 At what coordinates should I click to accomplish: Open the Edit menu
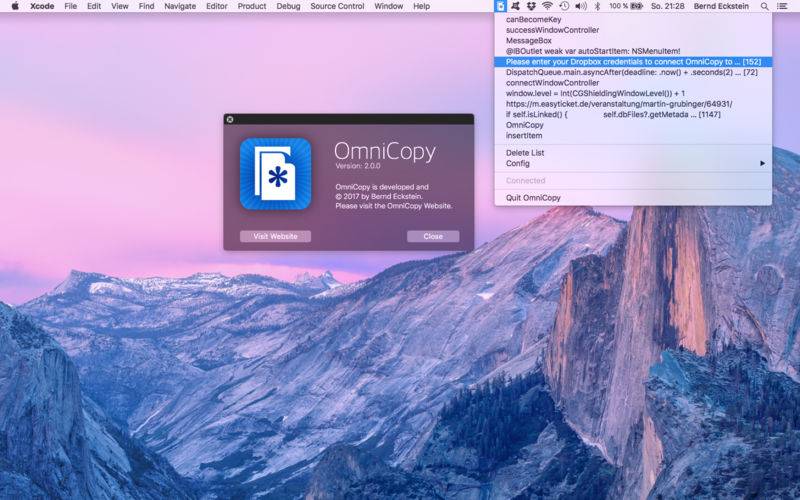point(94,6)
